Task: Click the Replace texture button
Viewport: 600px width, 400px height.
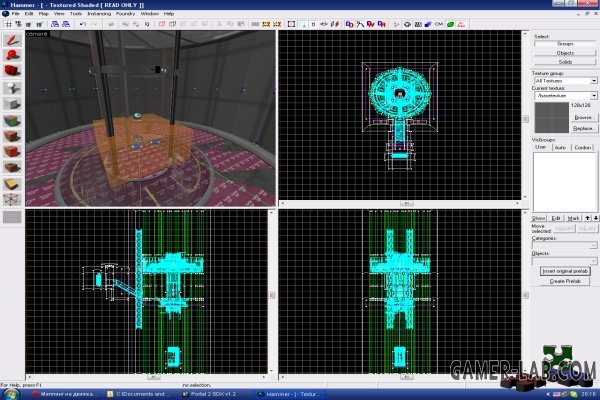Action: pyautogui.click(x=583, y=128)
